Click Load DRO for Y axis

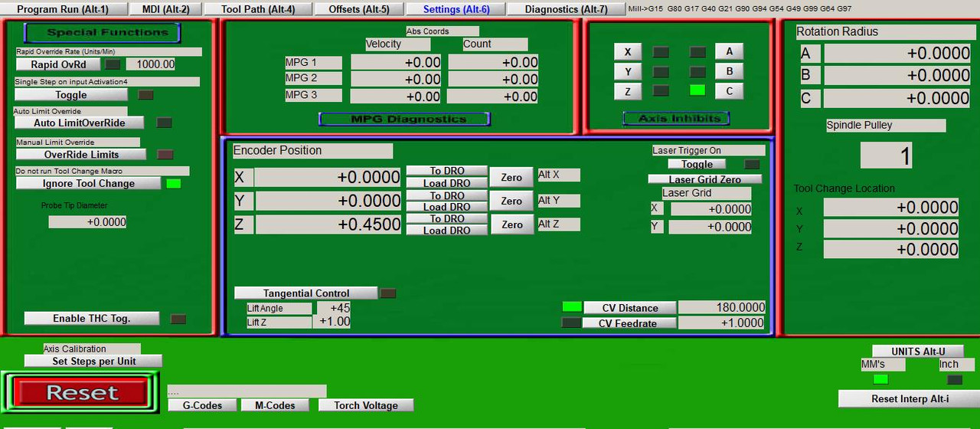(446, 207)
